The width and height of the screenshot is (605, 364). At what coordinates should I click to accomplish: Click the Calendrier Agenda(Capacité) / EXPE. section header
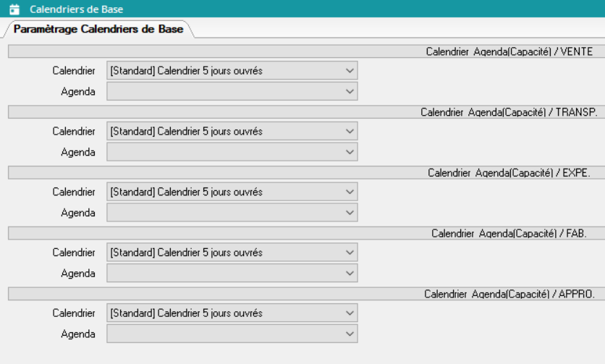[509, 173]
